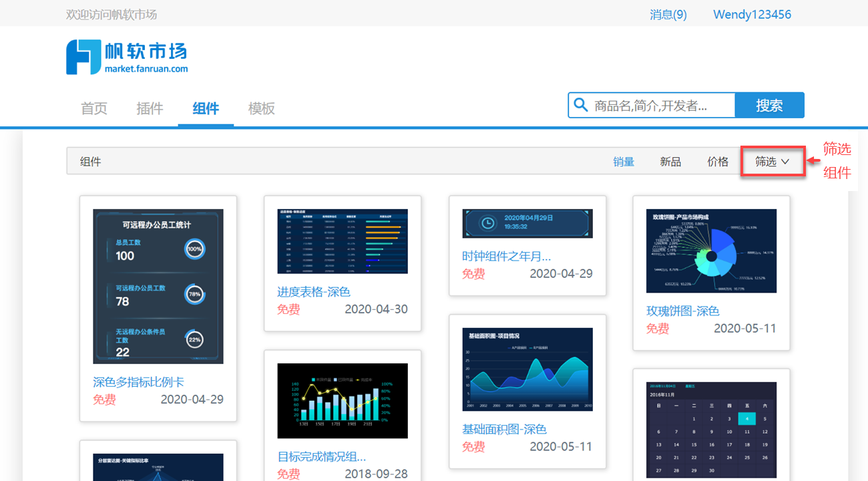Screen dimensions: 868x481
Task: Open the Wendy123456 account link
Action: click(x=752, y=15)
